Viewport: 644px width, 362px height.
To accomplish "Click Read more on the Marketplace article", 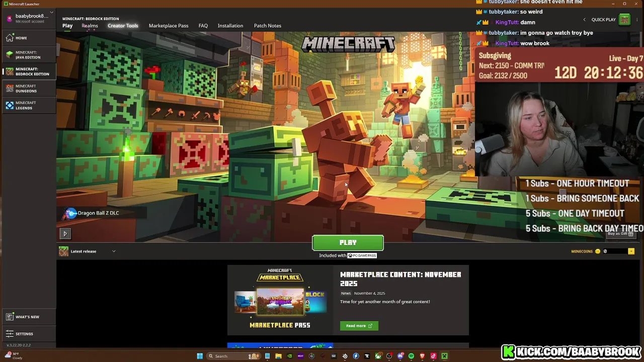I will tap(359, 326).
